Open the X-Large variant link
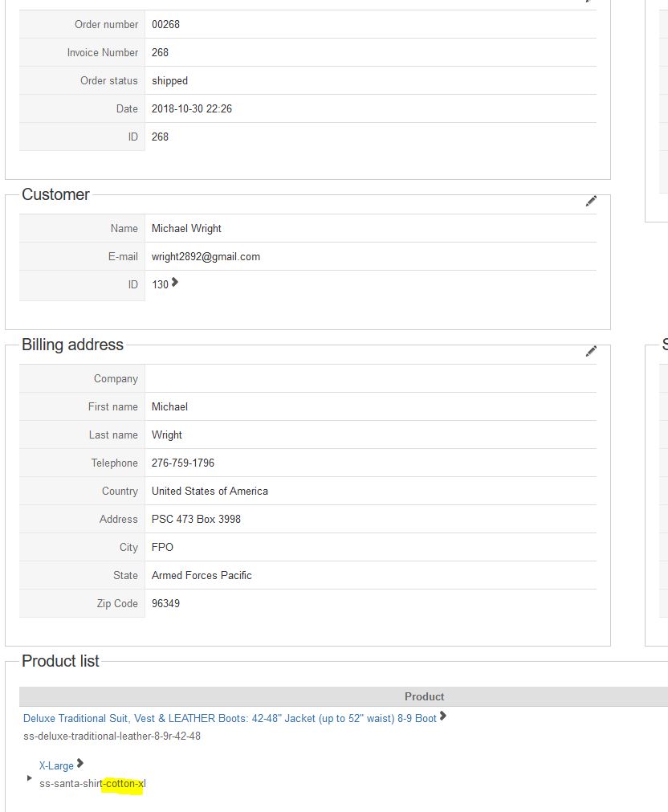The height and width of the screenshot is (812, 668). (56, 765)
